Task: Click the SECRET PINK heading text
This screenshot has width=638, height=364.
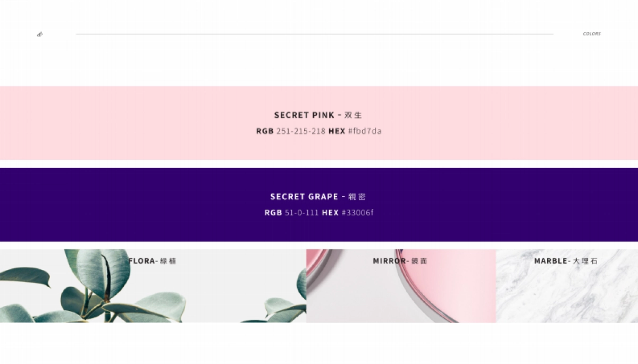Action: [x=304, y=115]
